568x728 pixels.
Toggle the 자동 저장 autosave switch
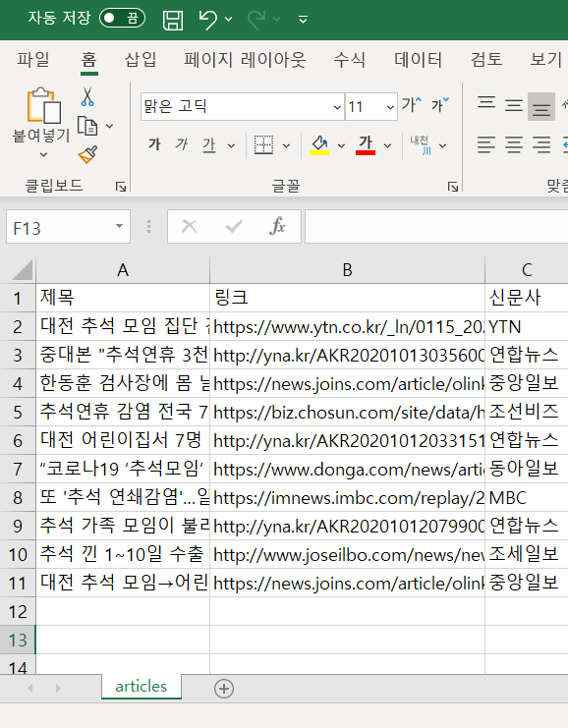click(122, 19)
